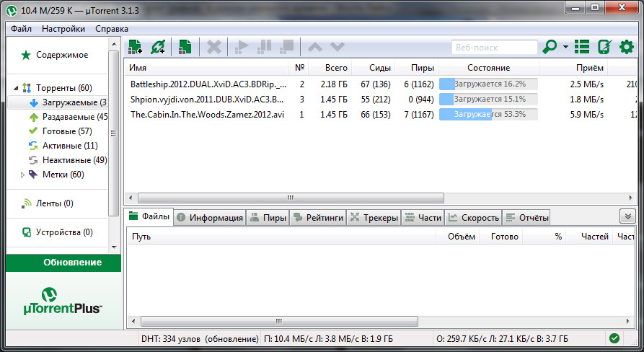Click the torrent list horizontal scrollbar

tap(291, 198)
